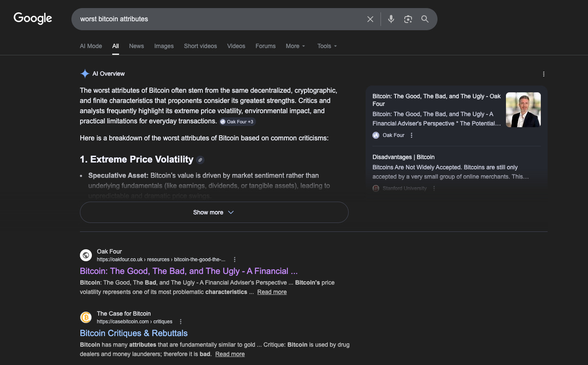Switch to Images tab
588x365 pixels.
click(164, 46)
